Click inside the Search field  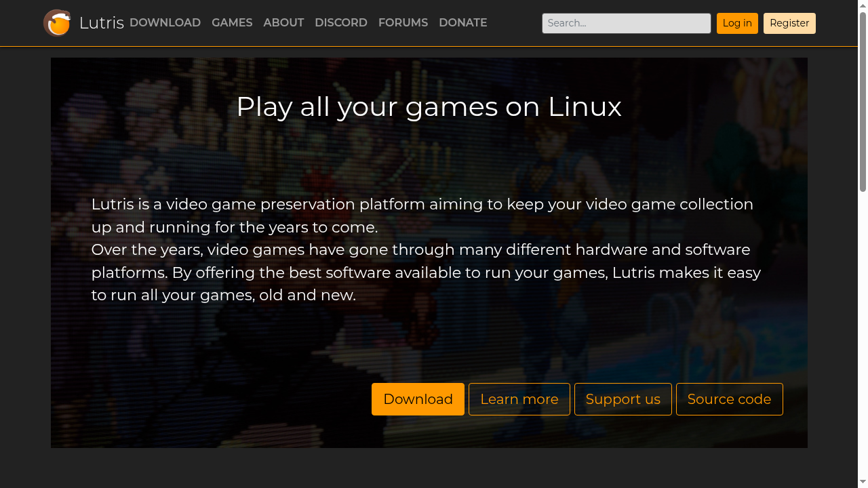[x=626, y=23]
